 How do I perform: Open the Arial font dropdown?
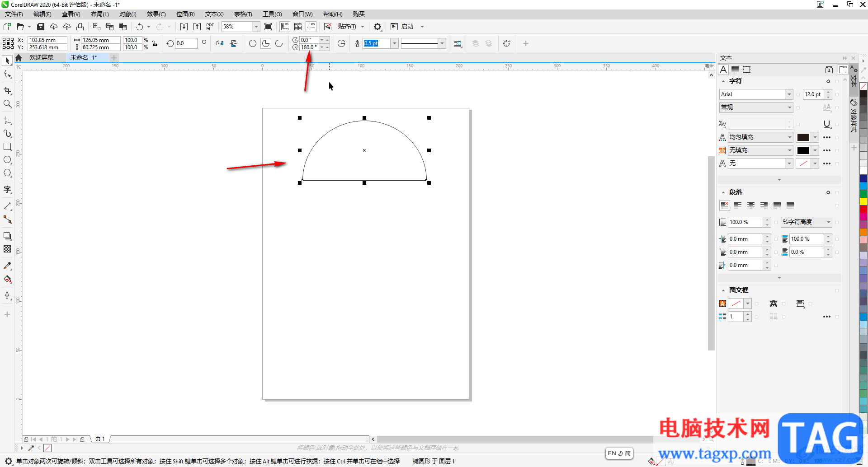click(789, 94)
